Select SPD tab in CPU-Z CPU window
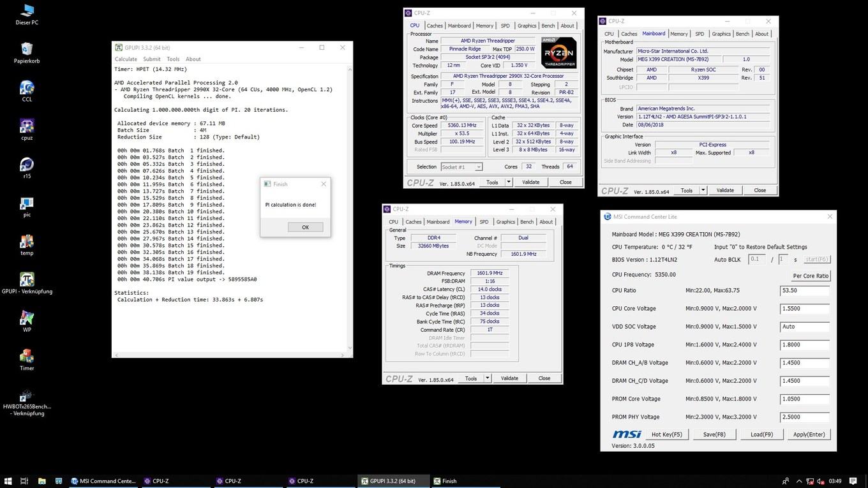868x488 pixels. (505, 26)
